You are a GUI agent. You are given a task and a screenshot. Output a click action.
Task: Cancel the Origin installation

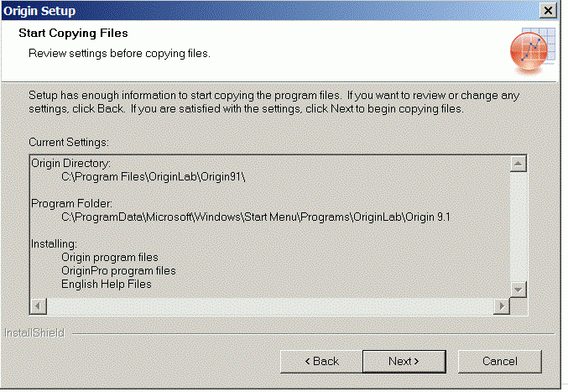[499, 361]
